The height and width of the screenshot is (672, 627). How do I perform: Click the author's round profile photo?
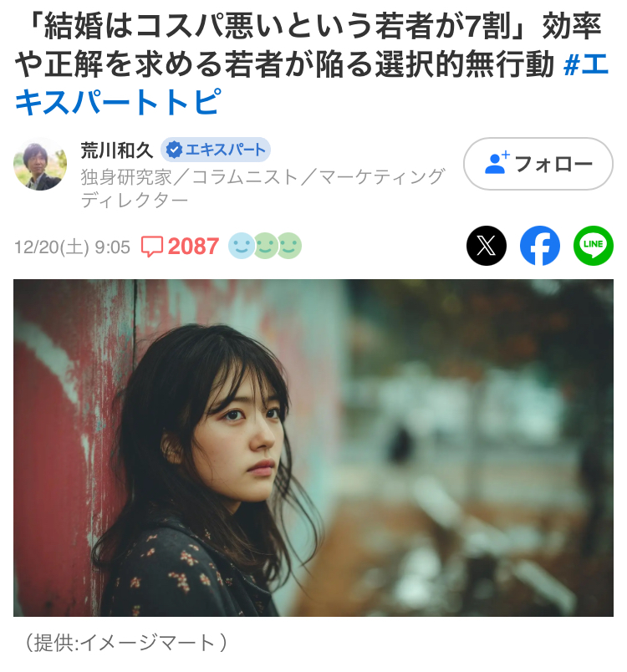click(x=40, y=164)
